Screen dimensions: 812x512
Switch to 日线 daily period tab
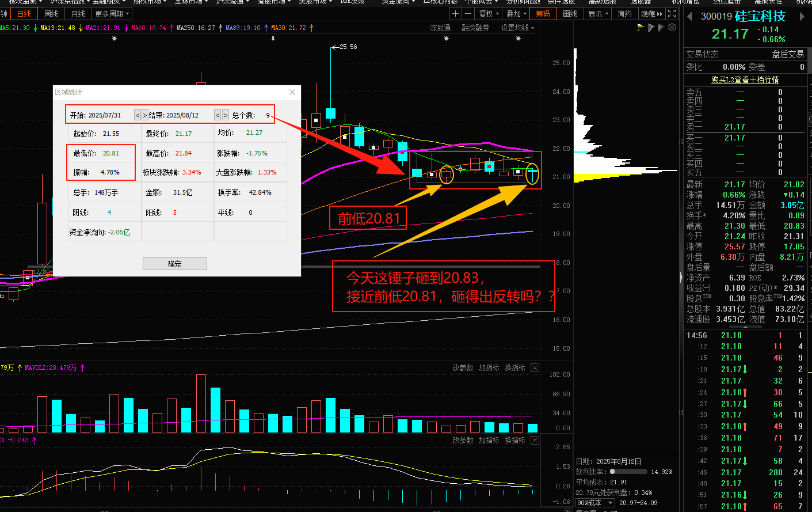(x=24, y=14)
